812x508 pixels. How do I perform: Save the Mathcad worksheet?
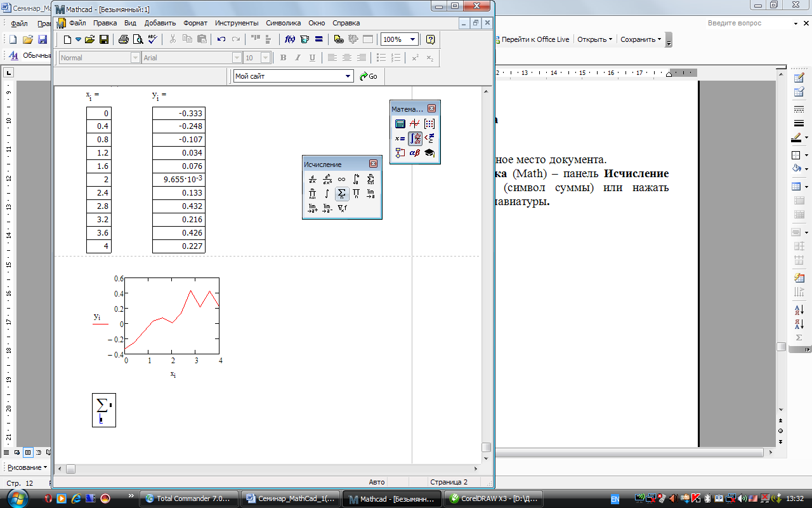104,39
